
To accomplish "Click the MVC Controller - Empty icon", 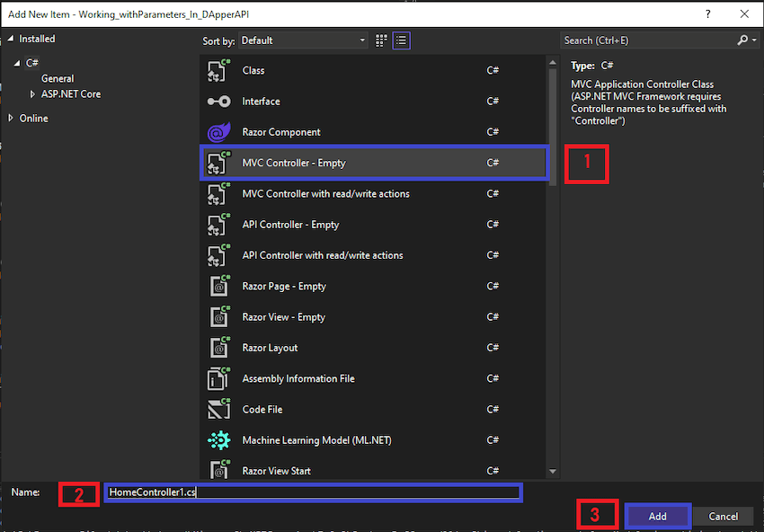I will click(218, 163).
